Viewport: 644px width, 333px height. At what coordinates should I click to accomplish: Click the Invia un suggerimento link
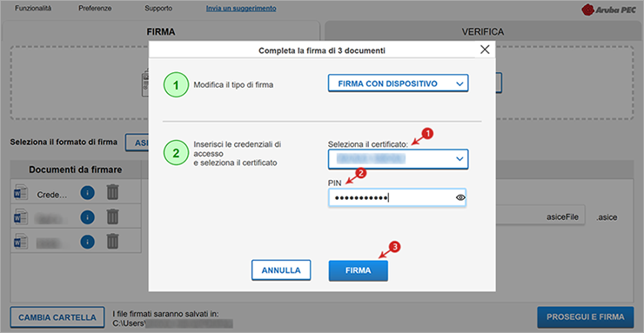(241, 8)
